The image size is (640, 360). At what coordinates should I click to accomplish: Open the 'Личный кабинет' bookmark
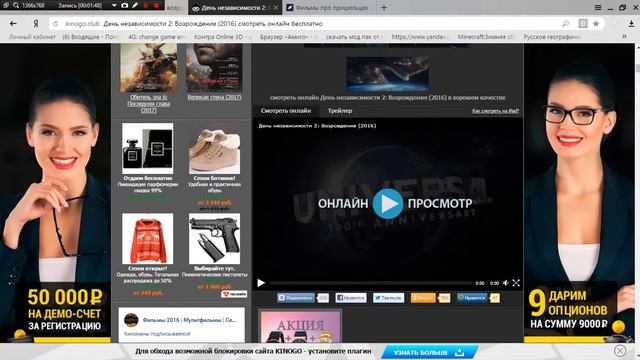(x=32, y=37)
